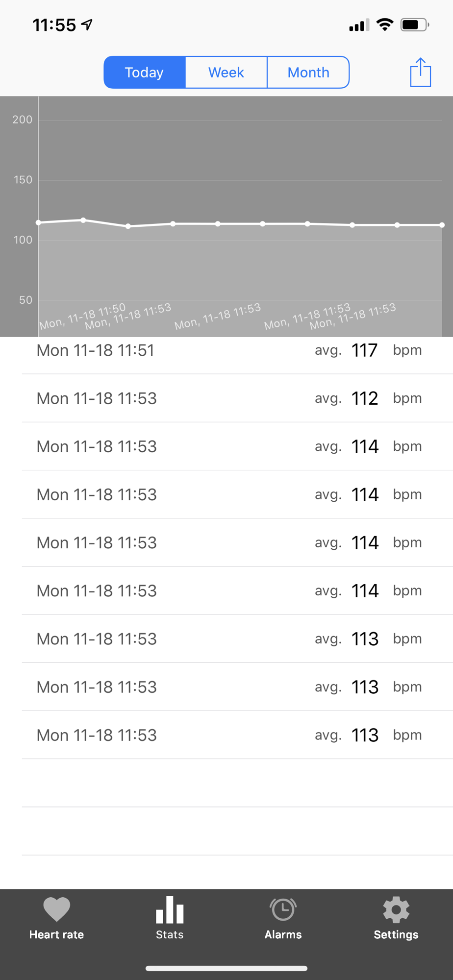Tap the last data point on chart
The height and width of the screenshot is (980, 453).
coord(442,225)
